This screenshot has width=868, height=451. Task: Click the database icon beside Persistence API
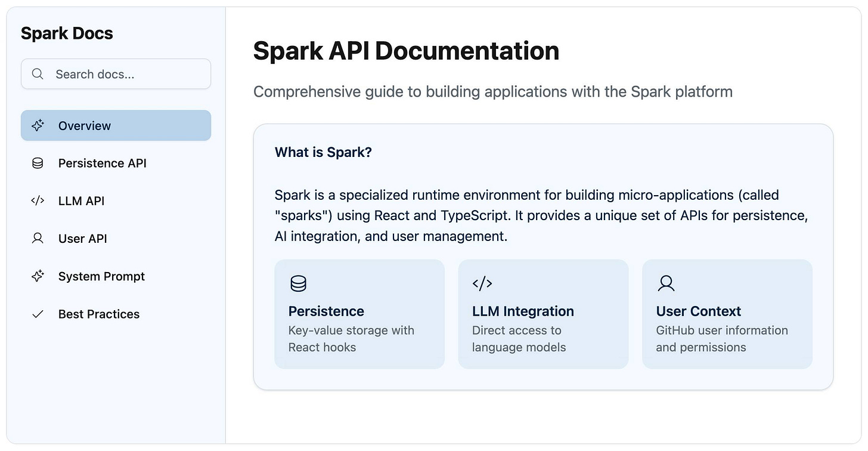38,163
